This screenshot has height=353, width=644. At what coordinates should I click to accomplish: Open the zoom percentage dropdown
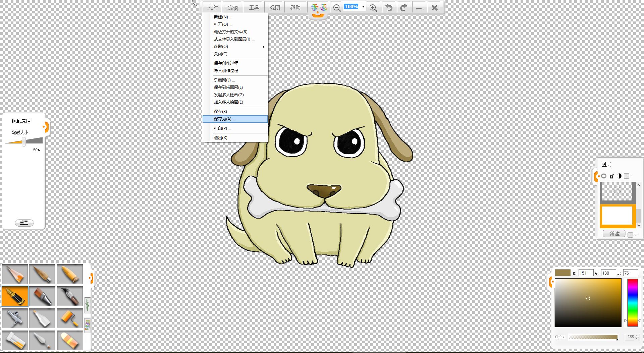[x=363, y=7]
